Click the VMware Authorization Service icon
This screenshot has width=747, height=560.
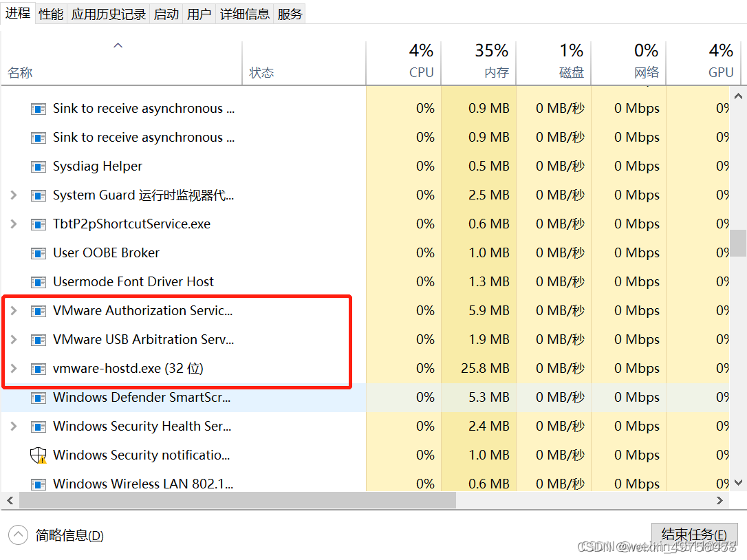[39, 311]
